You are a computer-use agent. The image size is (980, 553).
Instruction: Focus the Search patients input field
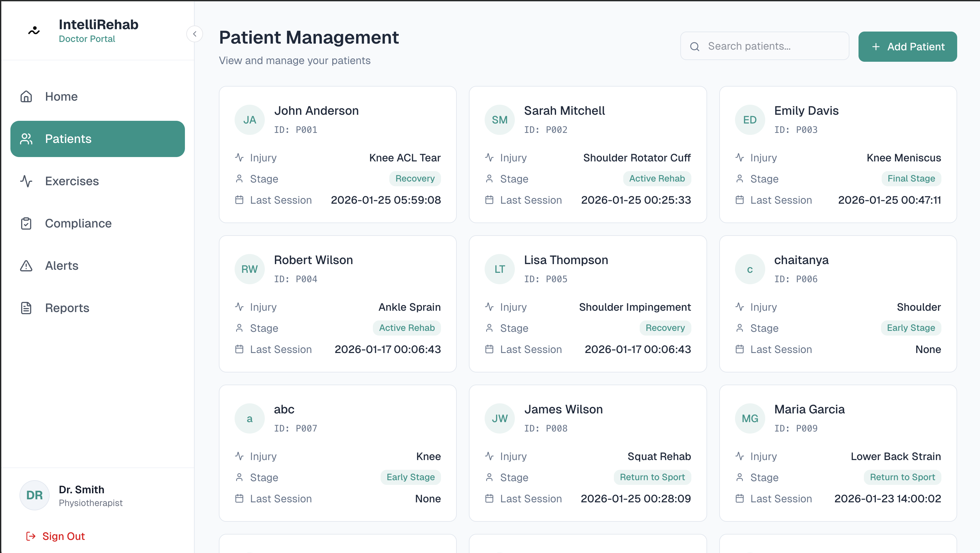[x=772, y=46]
